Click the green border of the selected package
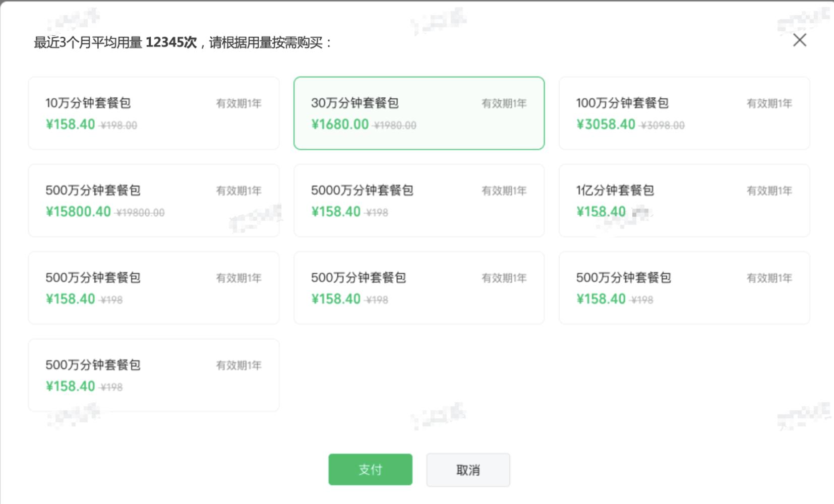 click(419, 77)
